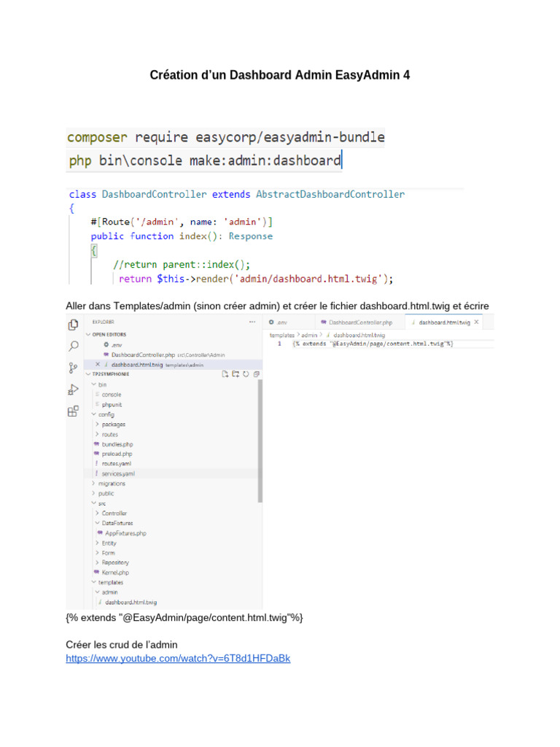Click the New Folder icon beside TP2SYMPHONIE
Screen dimensions: 560x747
point(236,374)
